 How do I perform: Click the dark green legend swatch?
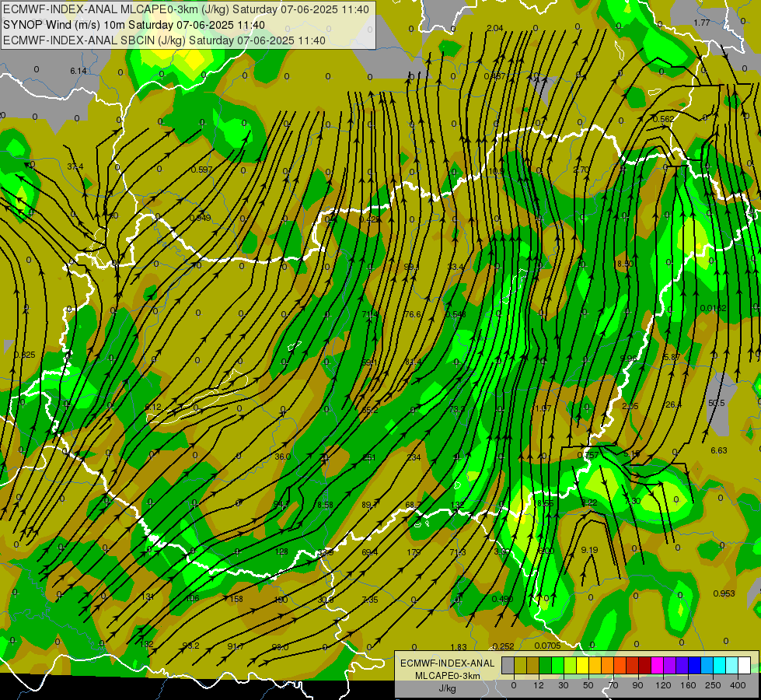546,666
